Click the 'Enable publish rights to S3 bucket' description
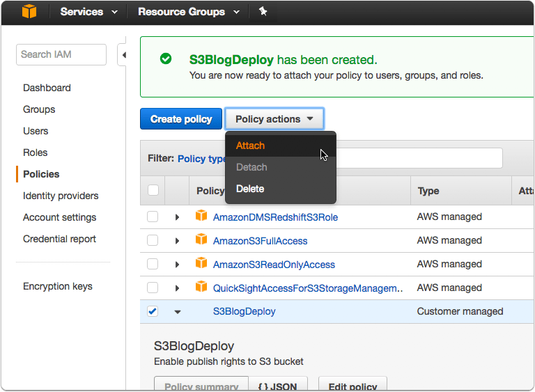This screenshot has height=392, width=535. [228, 361]
